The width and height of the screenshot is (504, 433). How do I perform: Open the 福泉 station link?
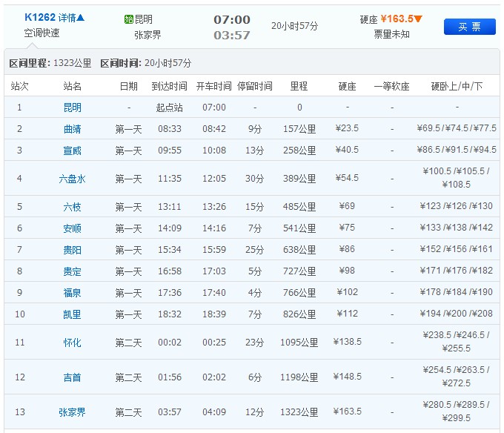pos(73,293)
